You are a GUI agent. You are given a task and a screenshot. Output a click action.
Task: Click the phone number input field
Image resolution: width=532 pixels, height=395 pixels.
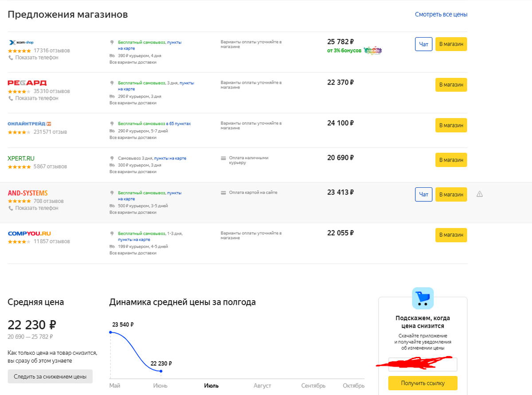[422, 364]
